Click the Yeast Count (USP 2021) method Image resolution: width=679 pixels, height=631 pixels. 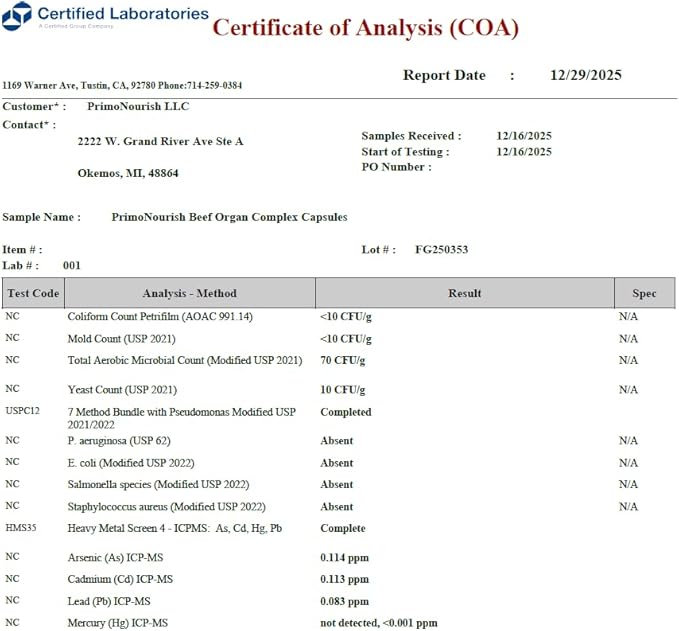pos(122,390)
